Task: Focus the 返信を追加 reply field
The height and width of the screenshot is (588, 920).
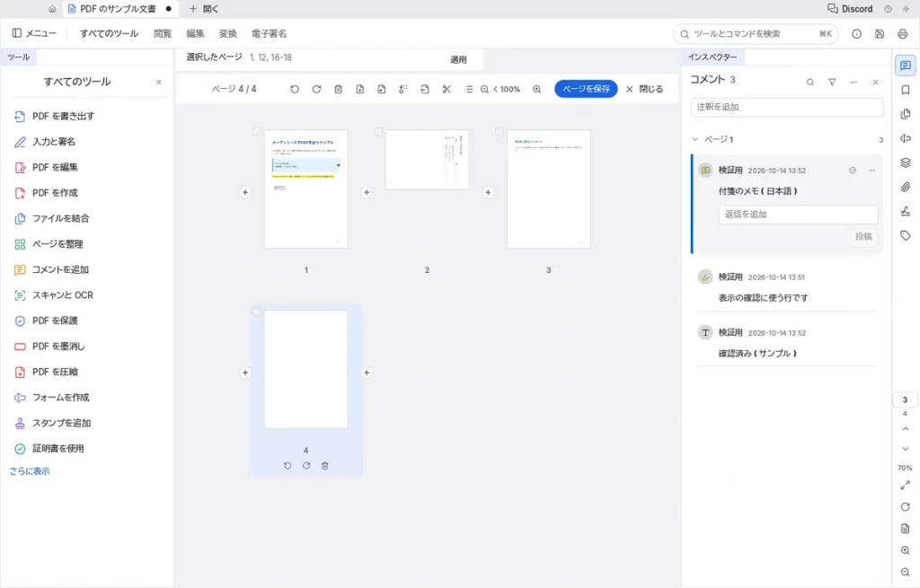Action: (x=798, y=214)
